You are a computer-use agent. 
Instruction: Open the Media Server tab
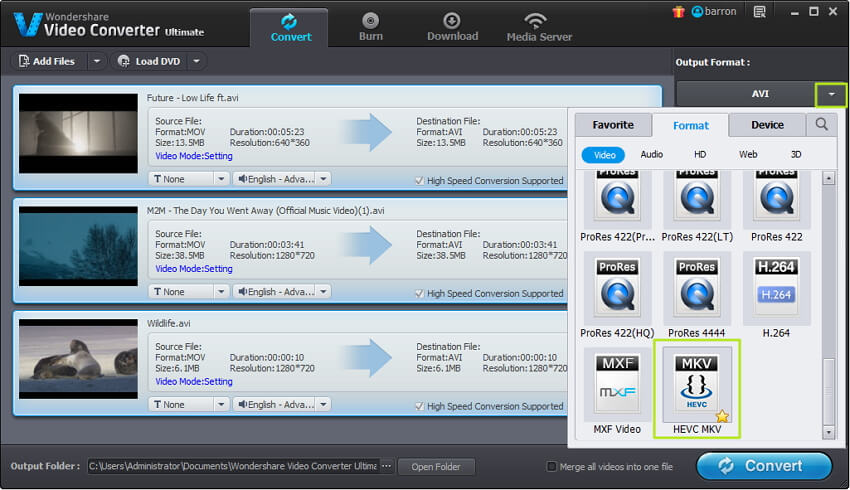[539, 28]
